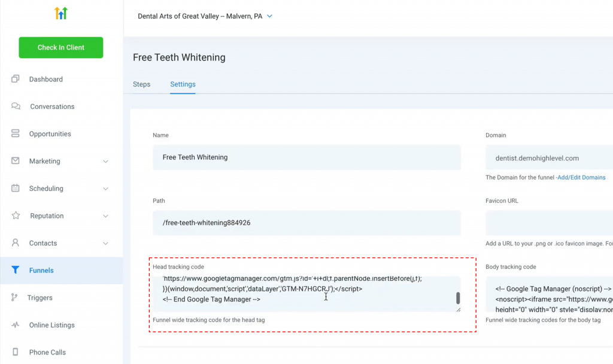Click the HighLevel arrows logo
Viewport: 613px width, 364px height.
(60, 13)
